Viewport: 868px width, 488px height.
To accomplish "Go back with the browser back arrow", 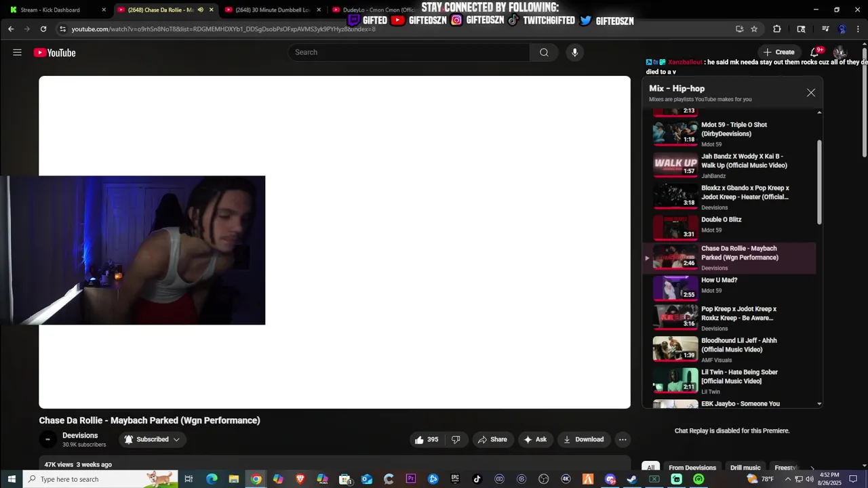I will (11, 29).
